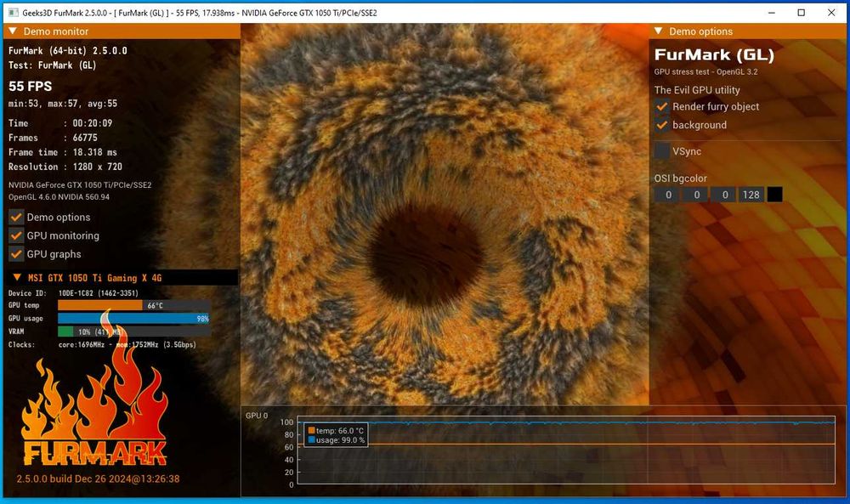Select the OSI bgcolor 128 alpha field
Viewport: 850px width, 504px height.
[751, 195]
